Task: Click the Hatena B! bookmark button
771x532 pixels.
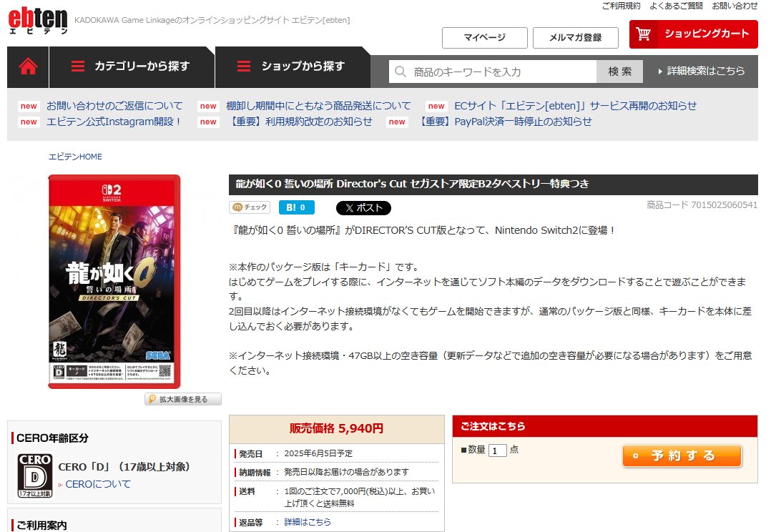Action: [297, 207]
